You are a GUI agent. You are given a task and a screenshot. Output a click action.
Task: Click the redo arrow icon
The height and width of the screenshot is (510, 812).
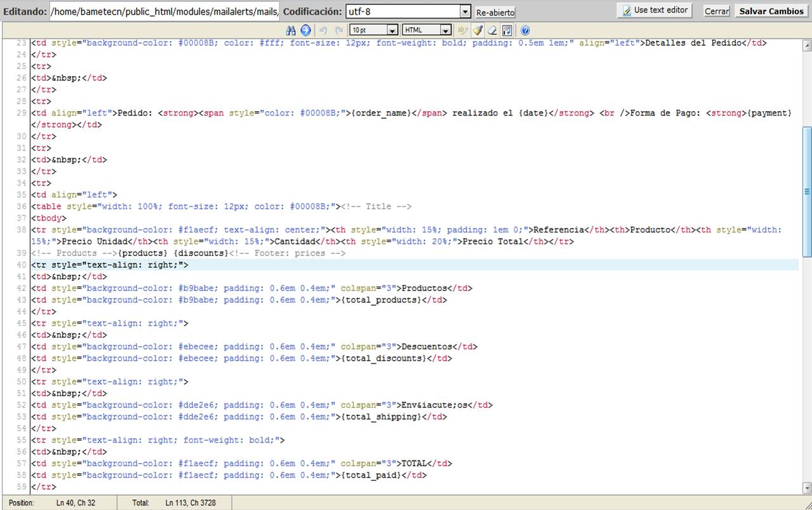point(338,30)
